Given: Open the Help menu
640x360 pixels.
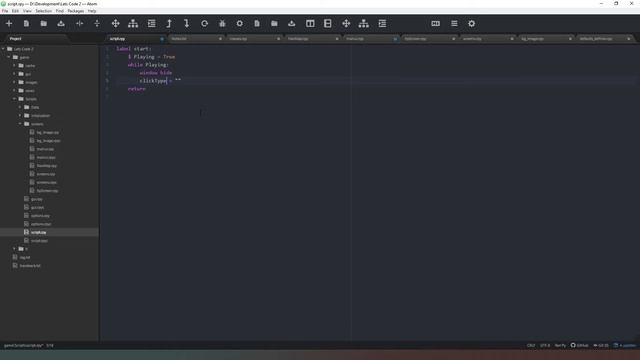Looking at the screenshot, I should pyautogui.click(x=92, y=11).
